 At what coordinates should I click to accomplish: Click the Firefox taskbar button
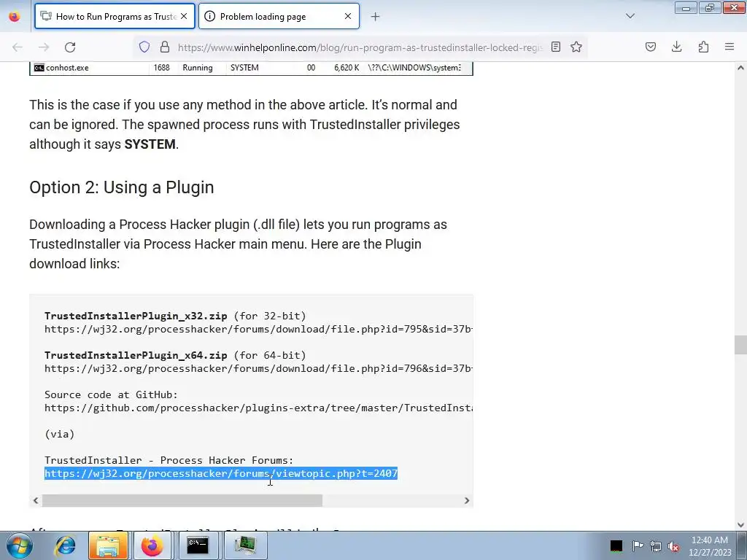pyautogui.click(x=152, y=545)
